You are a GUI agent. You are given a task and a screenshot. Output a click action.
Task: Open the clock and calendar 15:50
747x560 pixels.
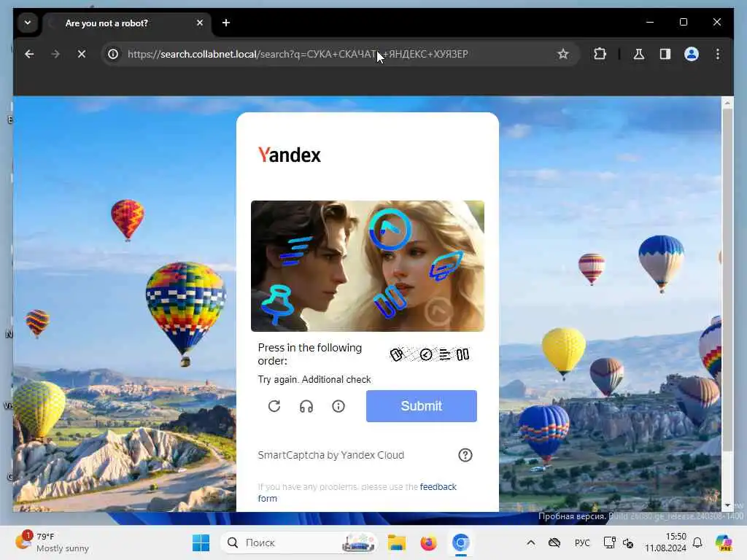point(665,542)
